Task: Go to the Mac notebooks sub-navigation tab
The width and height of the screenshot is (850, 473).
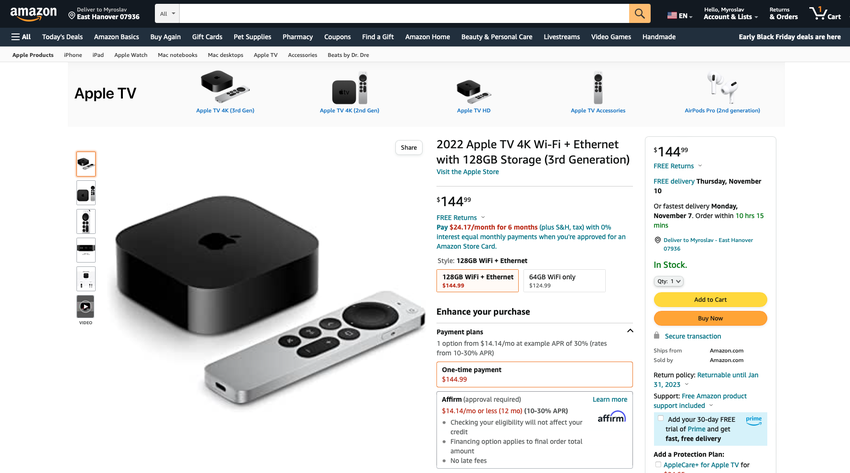Action: (177, 55)
